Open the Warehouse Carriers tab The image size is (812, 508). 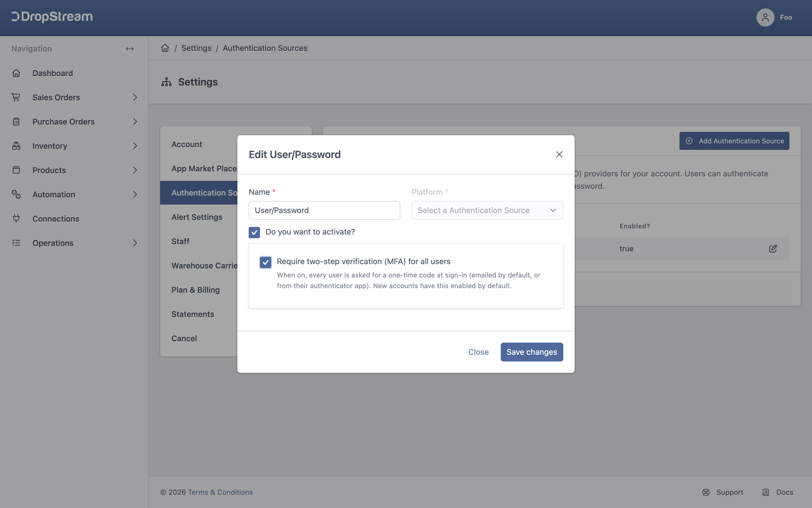pyautogui.click(x=199, y=265)
